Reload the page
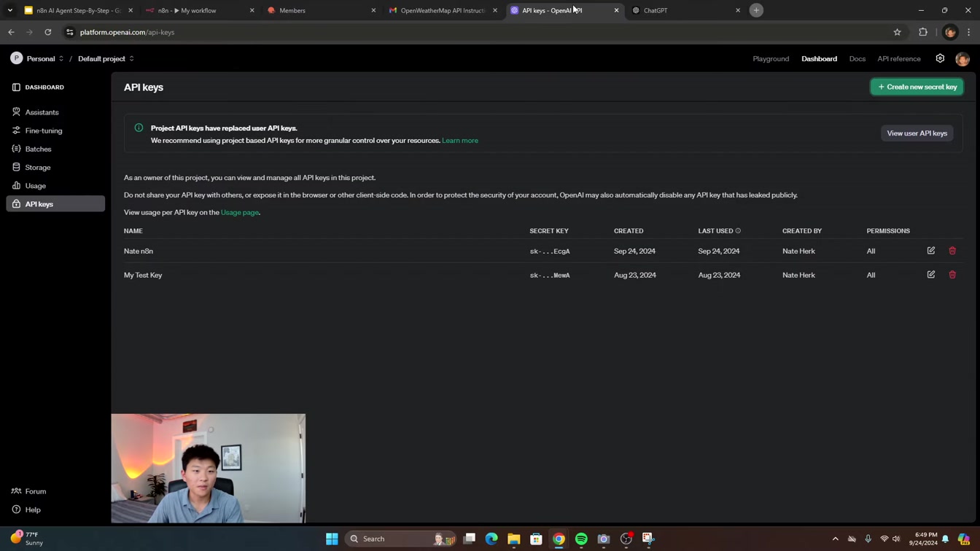This screenshot has height=551, width=980. click(x=48, y=32)
